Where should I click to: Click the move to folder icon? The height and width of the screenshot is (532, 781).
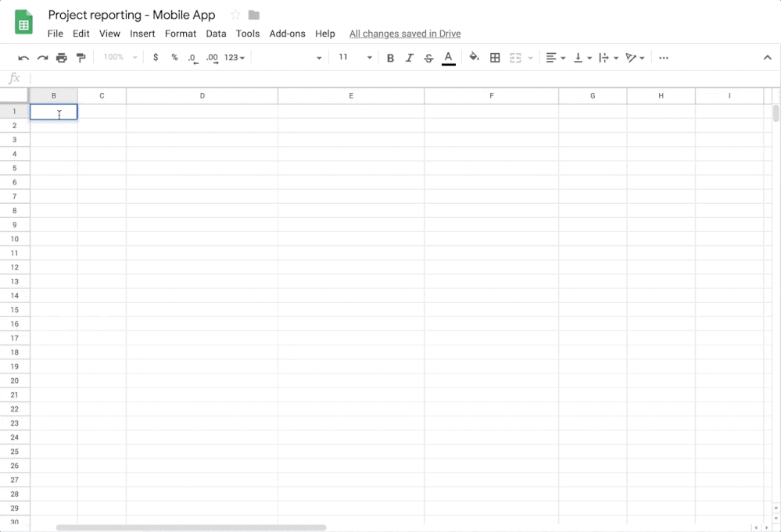[254, 15]
